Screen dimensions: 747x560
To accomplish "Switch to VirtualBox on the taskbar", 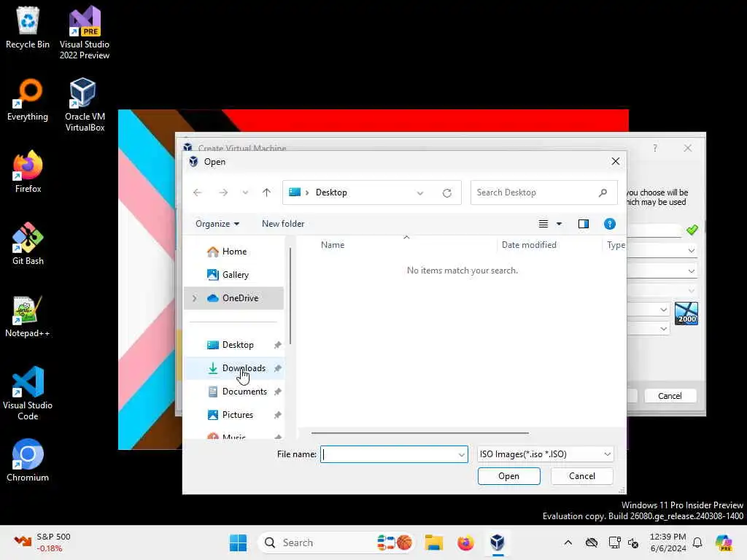I will click(x=497, y=542).
